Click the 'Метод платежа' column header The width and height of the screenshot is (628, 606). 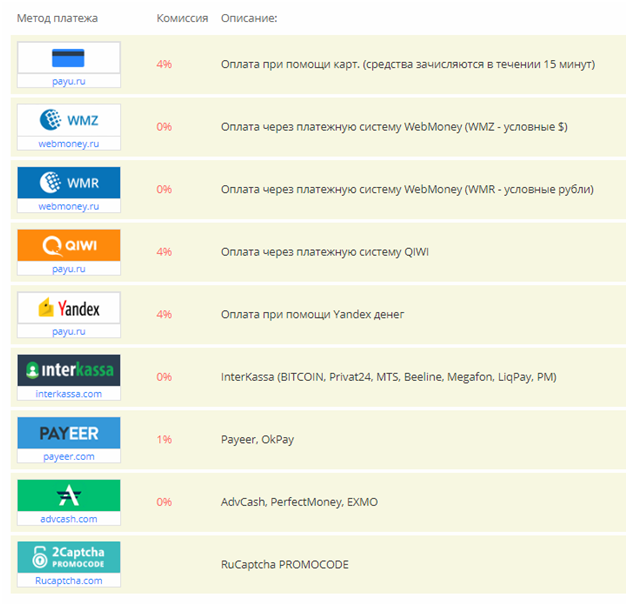[57, 18]
